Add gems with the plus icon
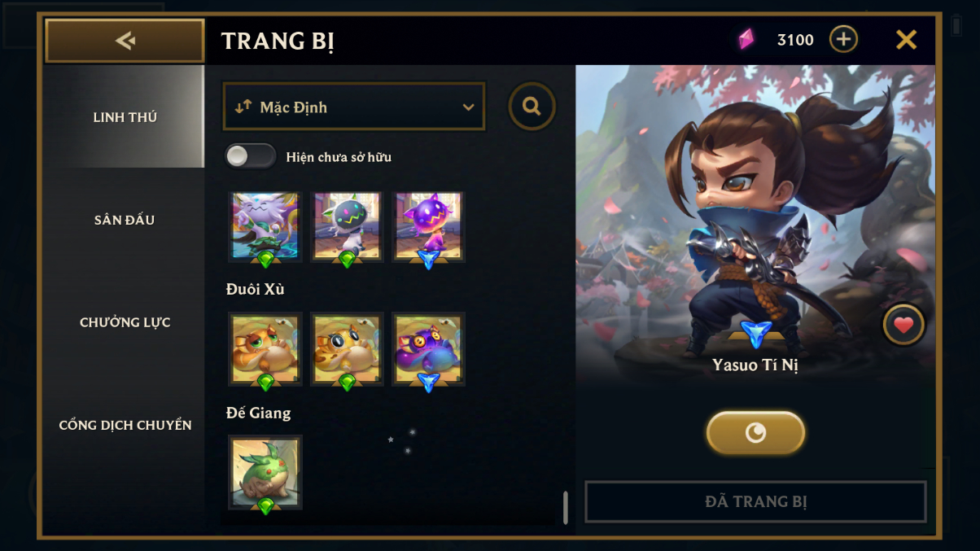The image size is (980, 551). pyautogui.click(x=843, y=39)
